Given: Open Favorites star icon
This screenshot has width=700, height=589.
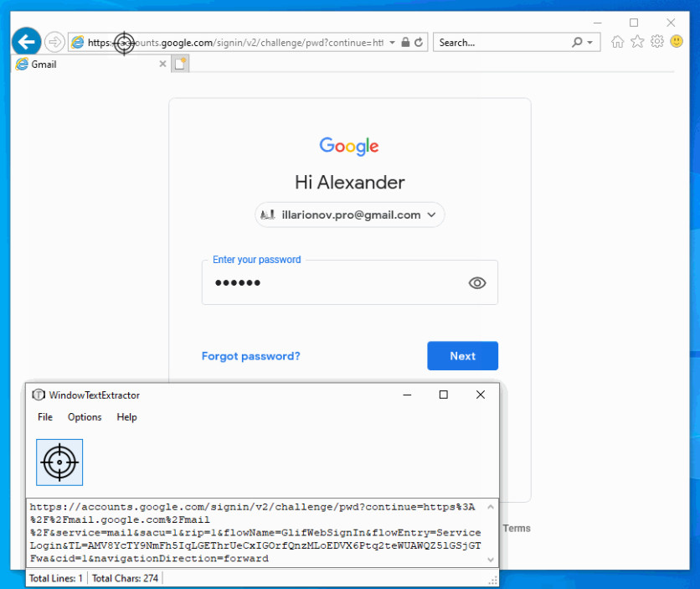Looking at the screenshot, I should [637, 42].
